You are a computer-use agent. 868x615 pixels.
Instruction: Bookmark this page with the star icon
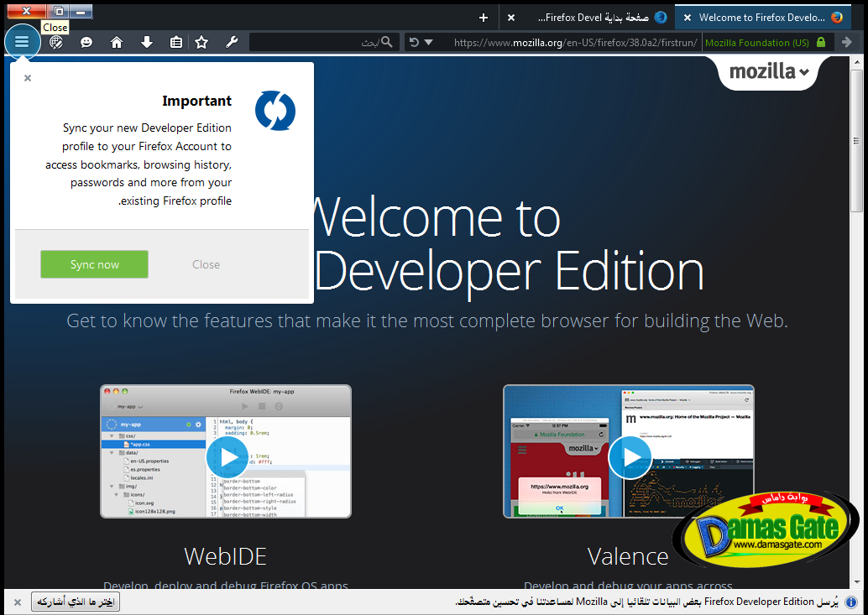click(201, 42)
